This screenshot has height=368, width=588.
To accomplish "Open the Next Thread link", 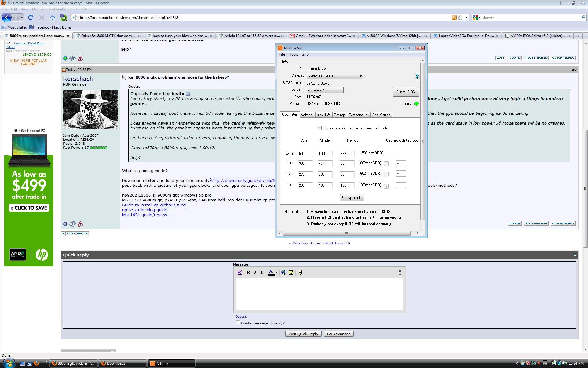I will tap(336, 243).
